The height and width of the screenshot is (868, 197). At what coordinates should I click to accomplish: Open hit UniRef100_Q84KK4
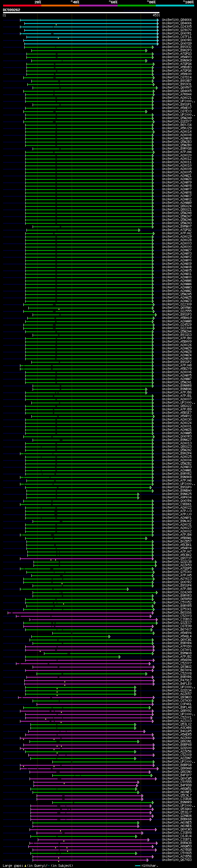[x=177, y=20]
